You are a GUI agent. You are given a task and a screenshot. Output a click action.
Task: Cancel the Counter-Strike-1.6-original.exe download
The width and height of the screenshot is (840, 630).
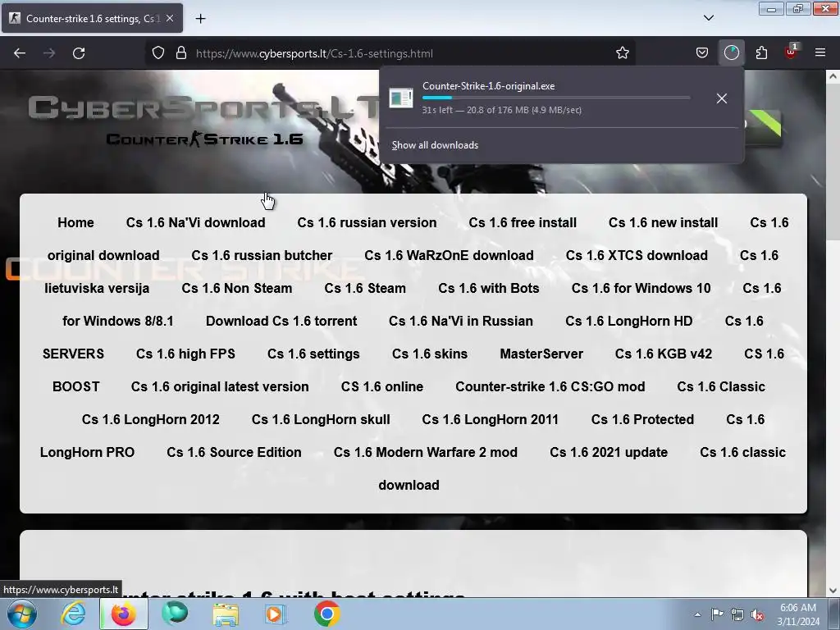pos(722,98)
